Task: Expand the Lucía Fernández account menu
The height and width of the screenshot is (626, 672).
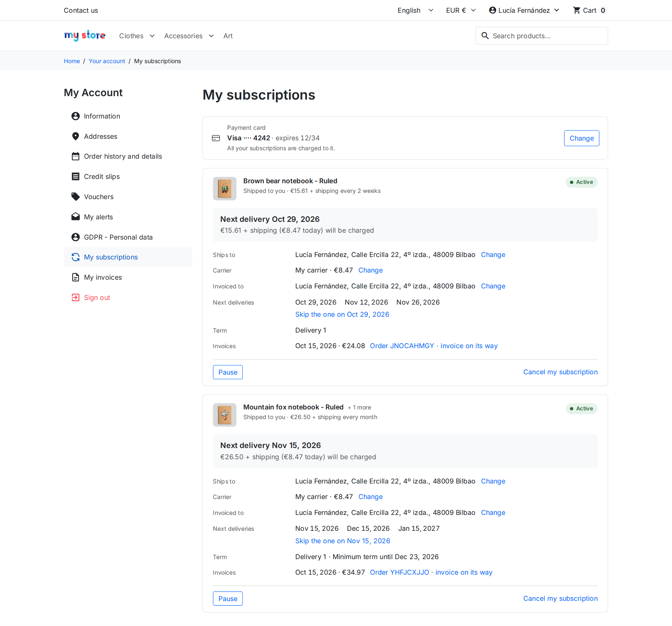Action: pos(524,10)
